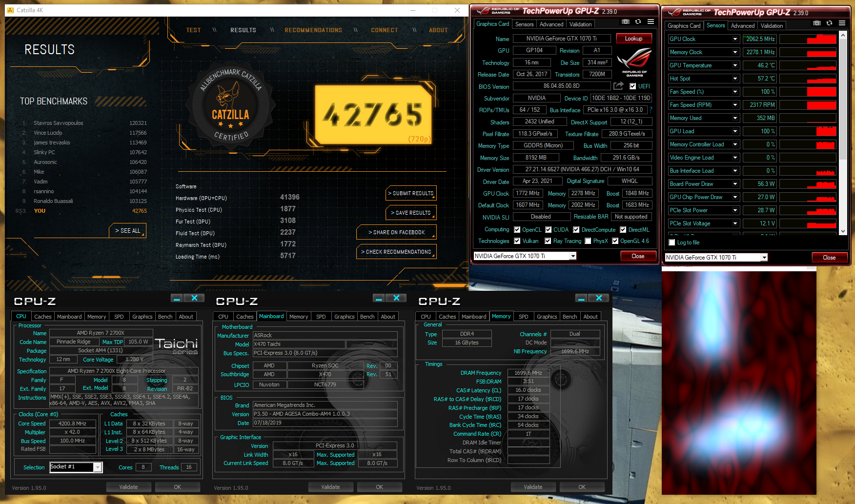Click refresh icon in left GPU-Z window

click(x=638, y=22)
